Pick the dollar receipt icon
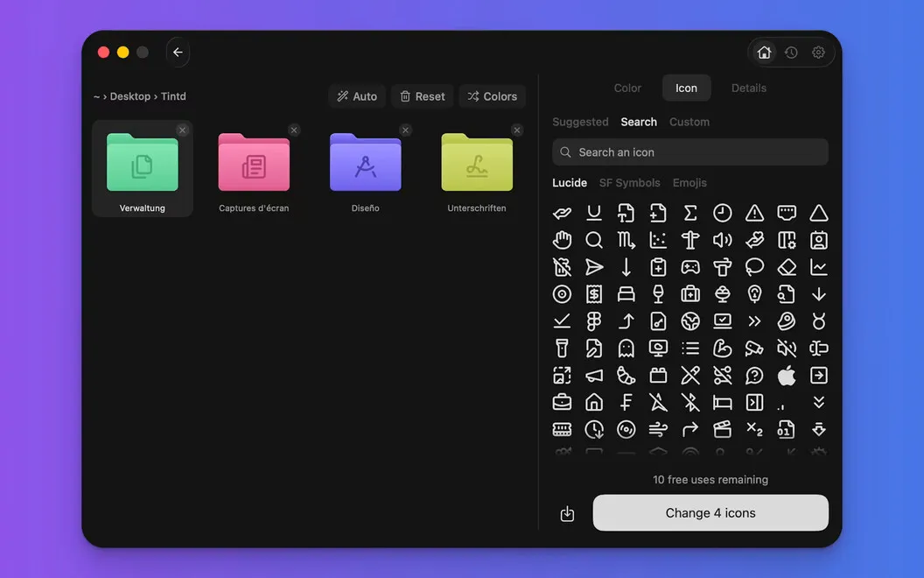The image size is (924, 578). 594,293
